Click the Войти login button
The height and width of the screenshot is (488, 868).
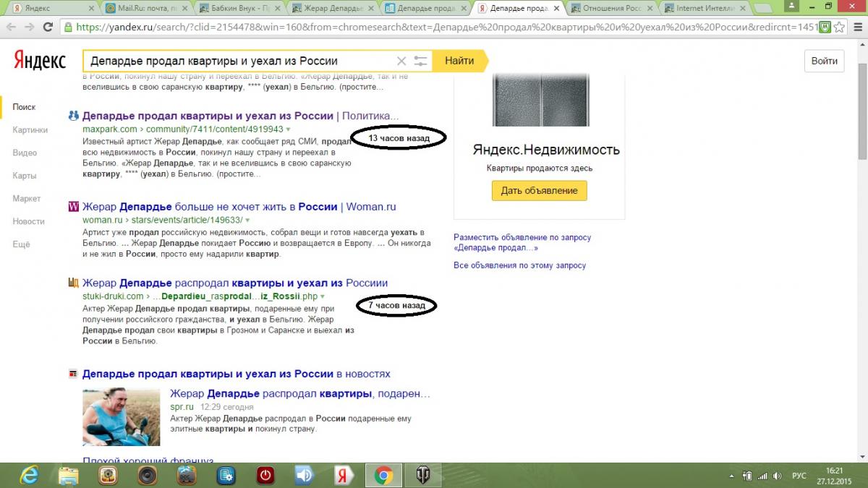click(x=825, y=61)
